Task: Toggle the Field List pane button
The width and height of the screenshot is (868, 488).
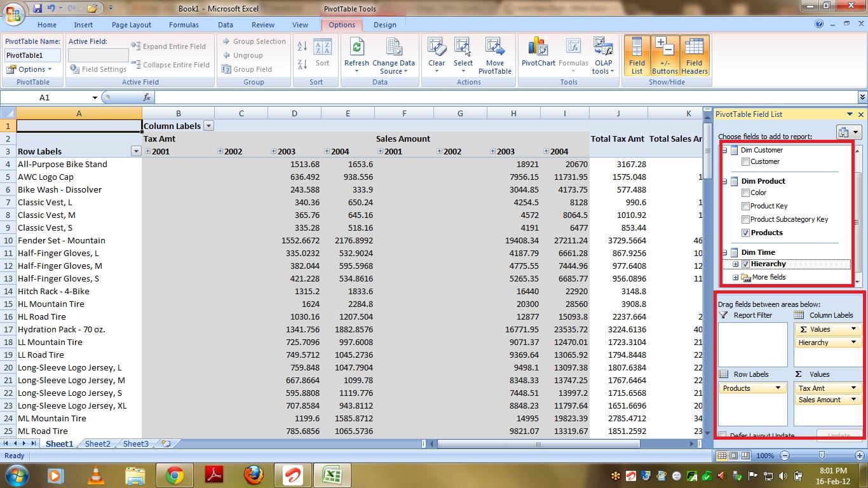Action: 637,55
